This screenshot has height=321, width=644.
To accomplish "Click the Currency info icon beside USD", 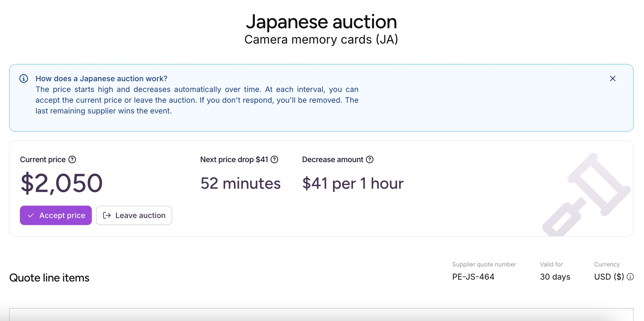I will pyautogui.click(x=630, y=277).
